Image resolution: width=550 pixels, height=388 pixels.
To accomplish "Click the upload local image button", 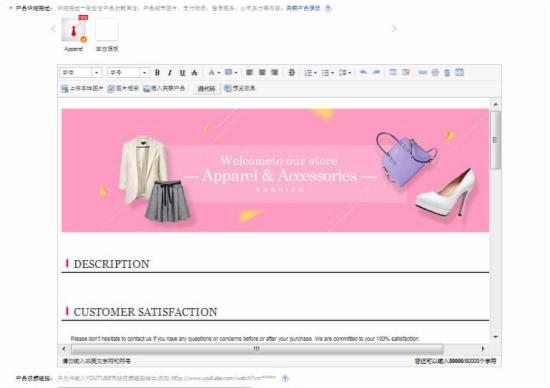I will 82,88.
